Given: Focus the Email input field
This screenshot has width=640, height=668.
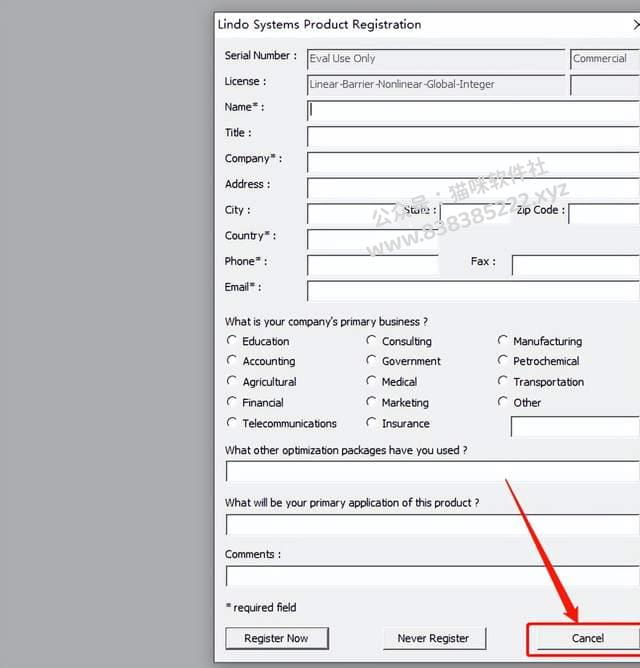Looking at the screenshot, I should click(473, 291).
